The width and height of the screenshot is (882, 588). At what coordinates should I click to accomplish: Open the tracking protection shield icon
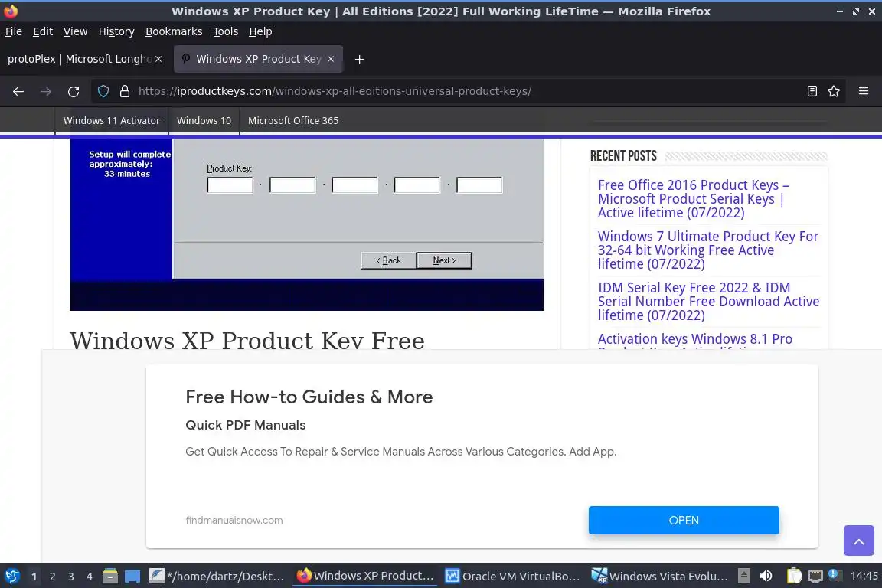click(x=103, y=91)
